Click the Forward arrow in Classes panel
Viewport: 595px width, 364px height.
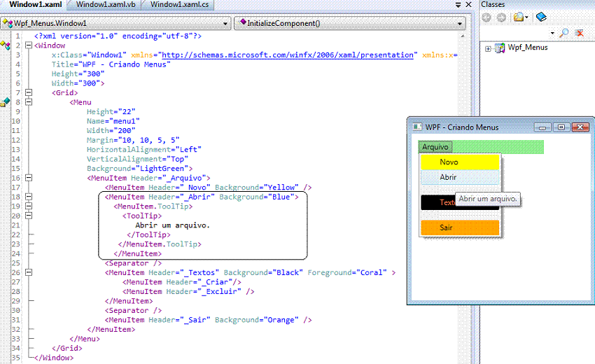tap(500, 17)
